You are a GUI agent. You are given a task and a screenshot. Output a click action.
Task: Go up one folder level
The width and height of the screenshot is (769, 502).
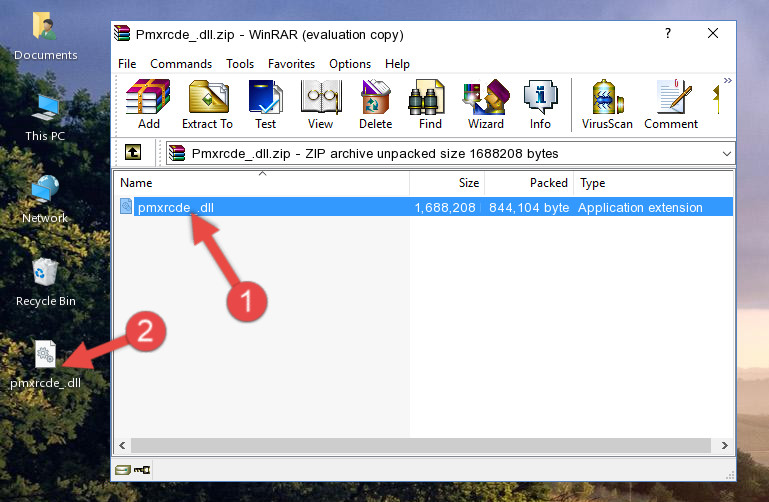(133, 152)
